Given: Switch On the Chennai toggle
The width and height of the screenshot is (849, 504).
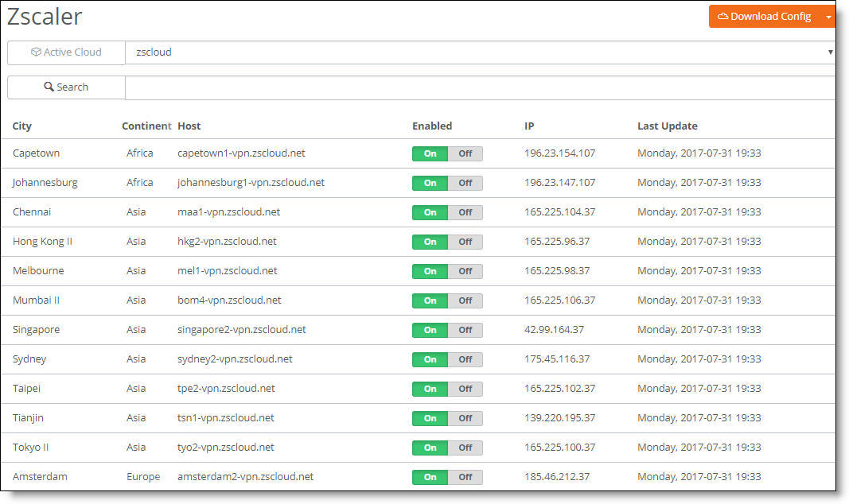Looking at the screenshot, I should (x=430, y=212).
